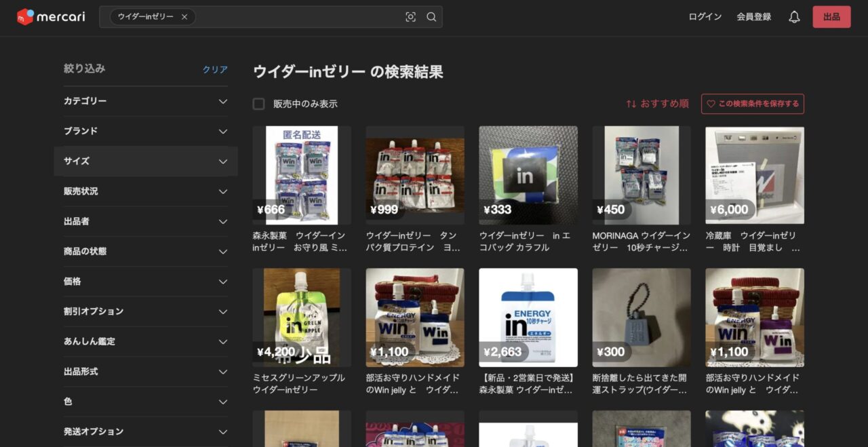Check the 販売中のみ表示 checkbox
868x447 pixels.
coord(258,104)
